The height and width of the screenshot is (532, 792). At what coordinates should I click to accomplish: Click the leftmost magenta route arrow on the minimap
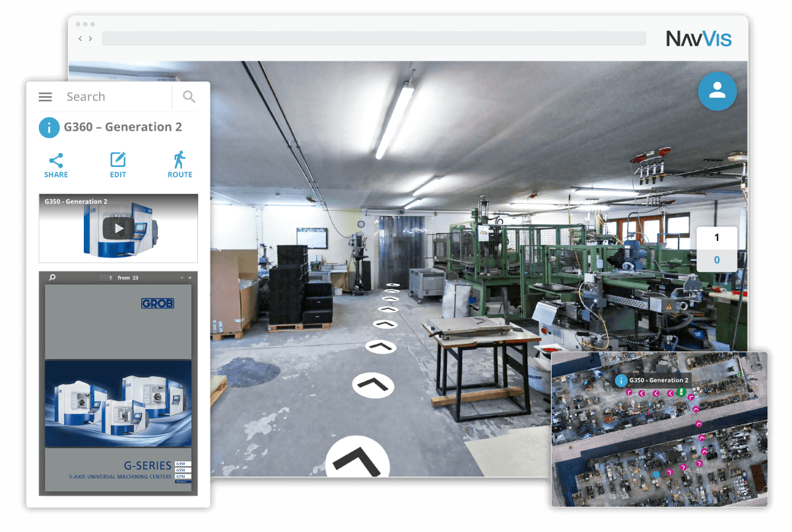point(630,393)
